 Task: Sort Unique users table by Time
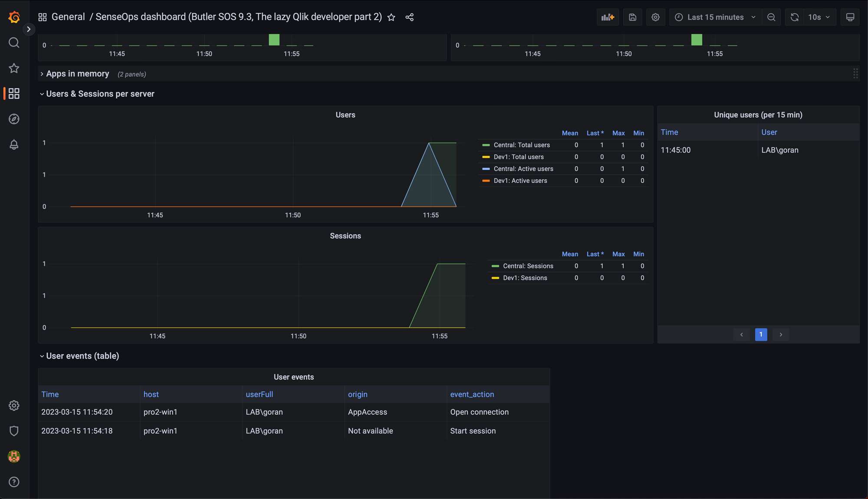[669, 132]
